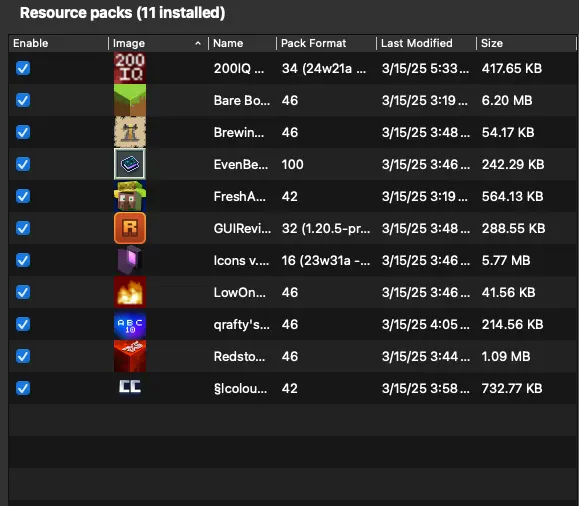Click the qrafty's ABC pack icon
Viewport: 579px width, 506px height.
130,324
